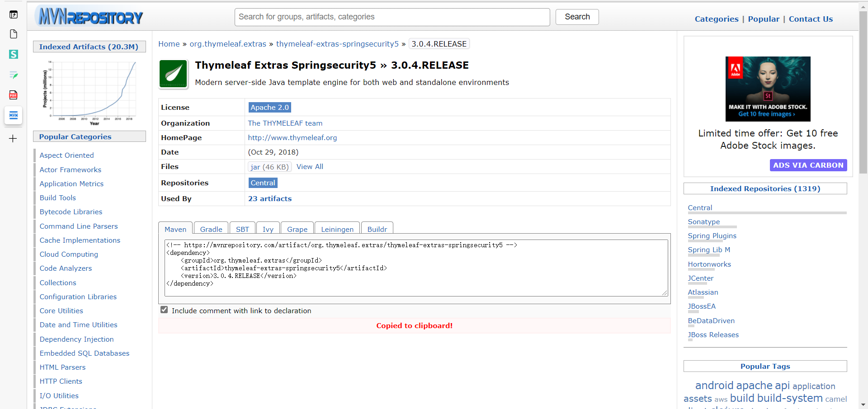
Task: Open The THYMELEAF team organization link
Action: (285, 123)
